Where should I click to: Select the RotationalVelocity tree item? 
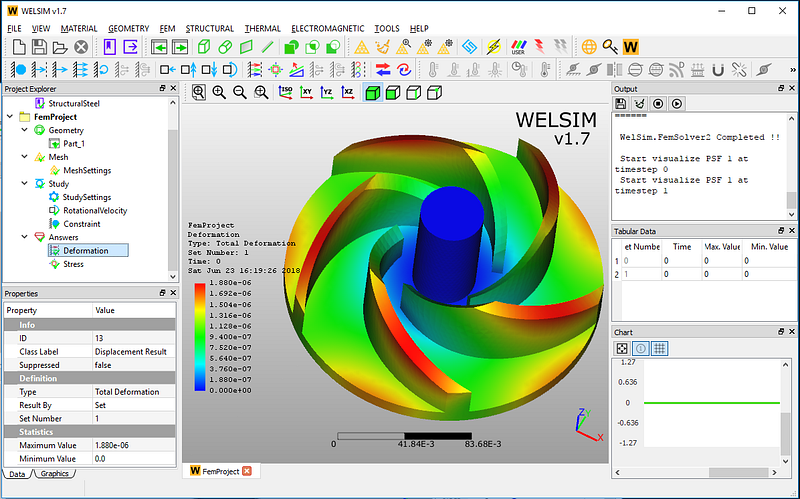click(95, 210)
